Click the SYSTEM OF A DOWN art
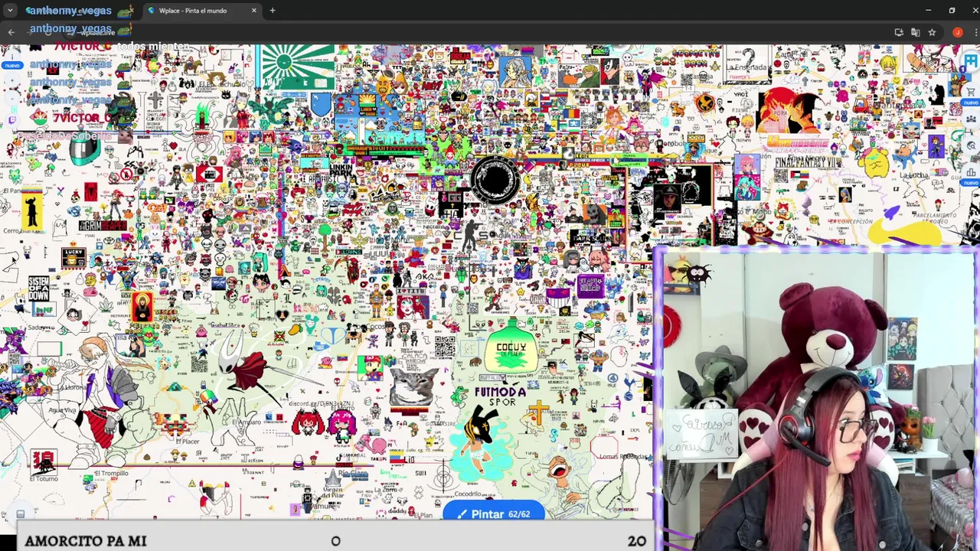980x551 pixels. point(38,289)
